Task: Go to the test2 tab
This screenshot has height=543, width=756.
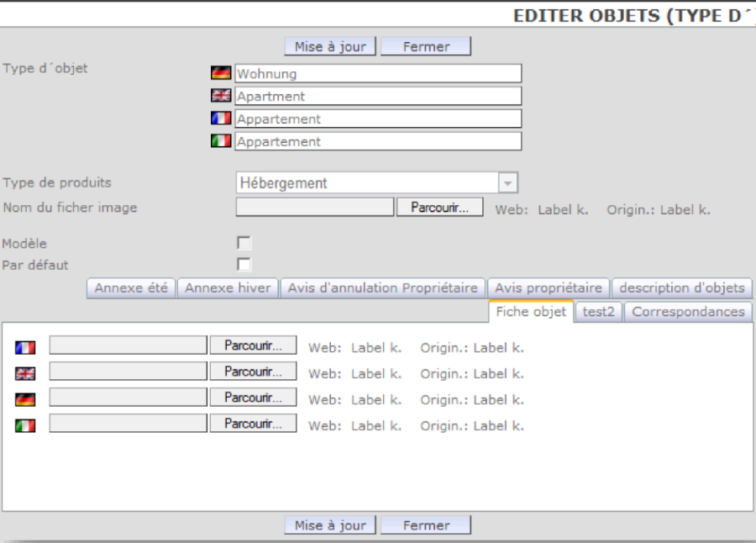Action: pyautogui.click(x=600, y=312)
